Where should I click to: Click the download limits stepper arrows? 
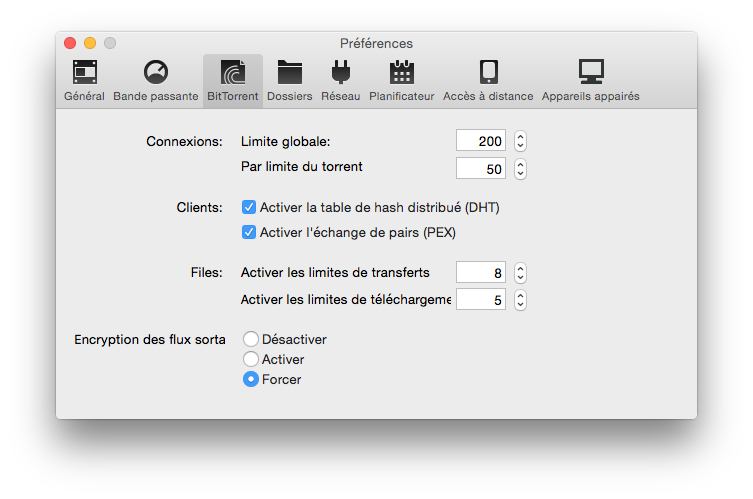pyautogui.click(x=520, y=300)
